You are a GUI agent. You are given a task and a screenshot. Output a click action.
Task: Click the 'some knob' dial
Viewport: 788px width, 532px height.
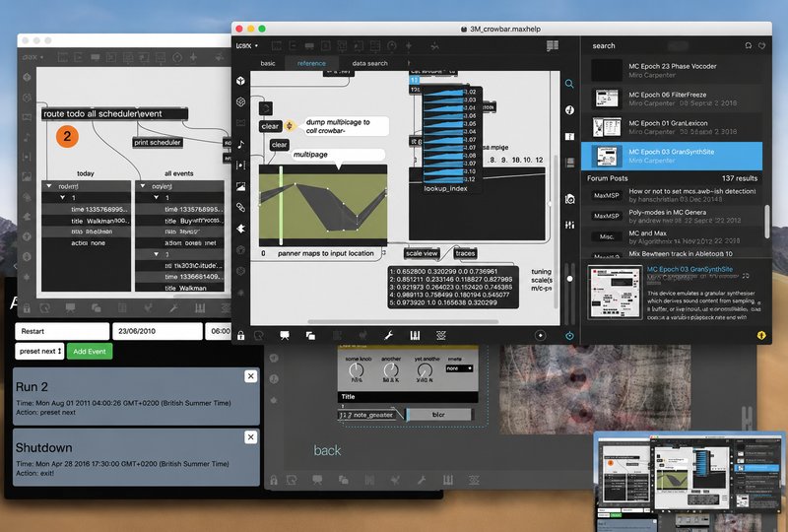pos(356,370)
